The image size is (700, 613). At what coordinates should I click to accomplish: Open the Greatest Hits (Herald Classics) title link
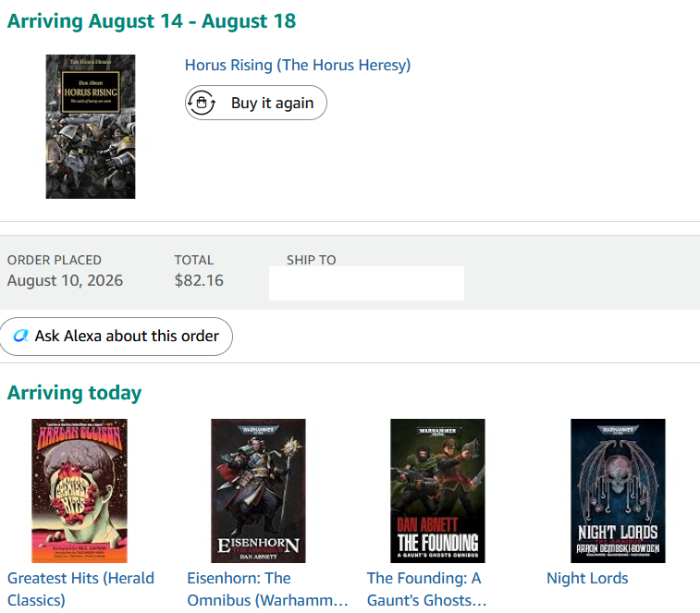(80, 589)
